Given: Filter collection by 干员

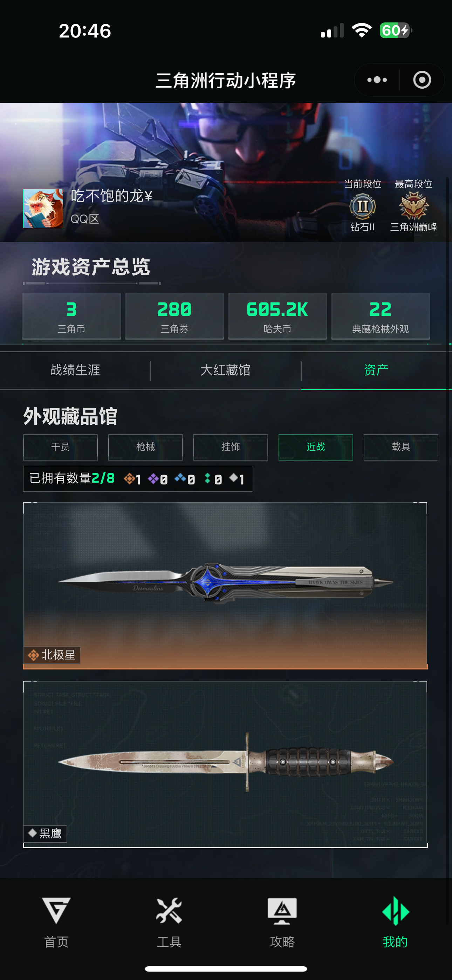Looking at the screenshot, I should [61, 447].
